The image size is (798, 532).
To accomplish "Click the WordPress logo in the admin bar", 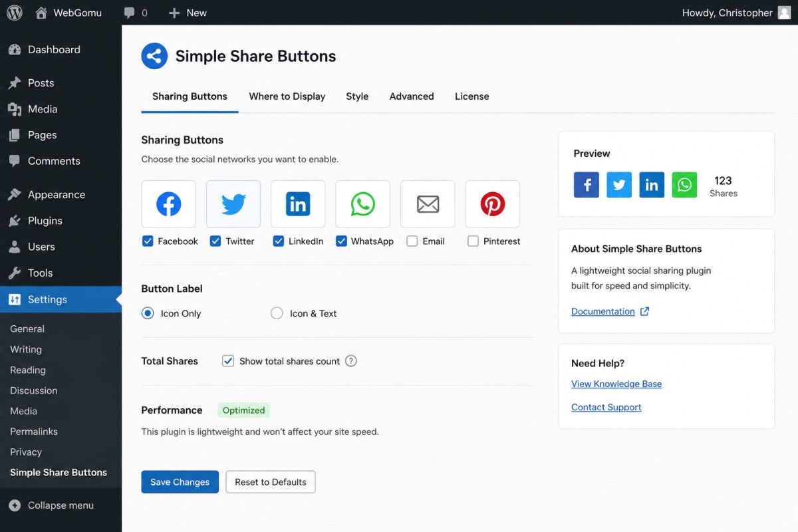I will pos(15,13).
